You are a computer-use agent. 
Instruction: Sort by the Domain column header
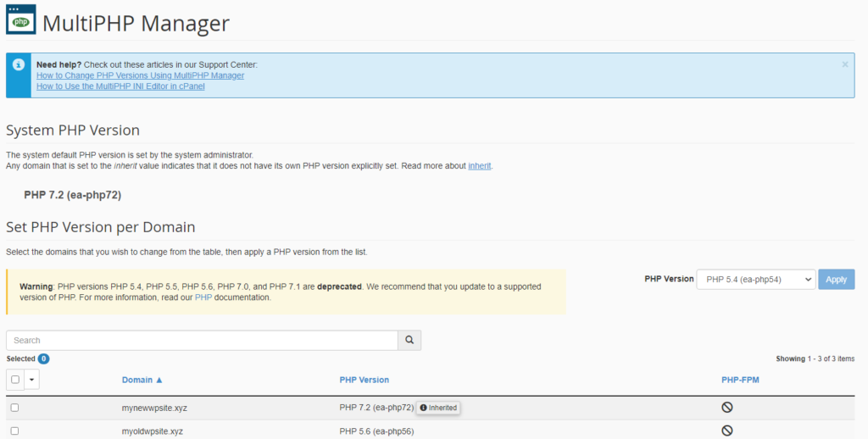click(x=142, y=380)
